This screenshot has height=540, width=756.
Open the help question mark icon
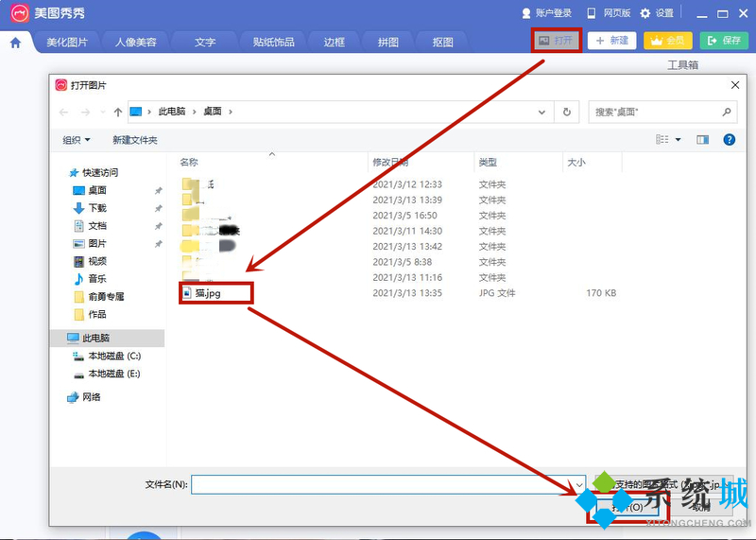click(x=729, y=139)
